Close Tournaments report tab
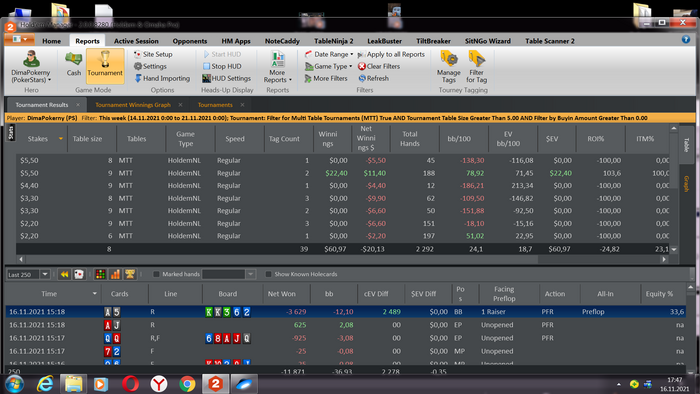The image size is (700, 394). (x=242, y=105)
